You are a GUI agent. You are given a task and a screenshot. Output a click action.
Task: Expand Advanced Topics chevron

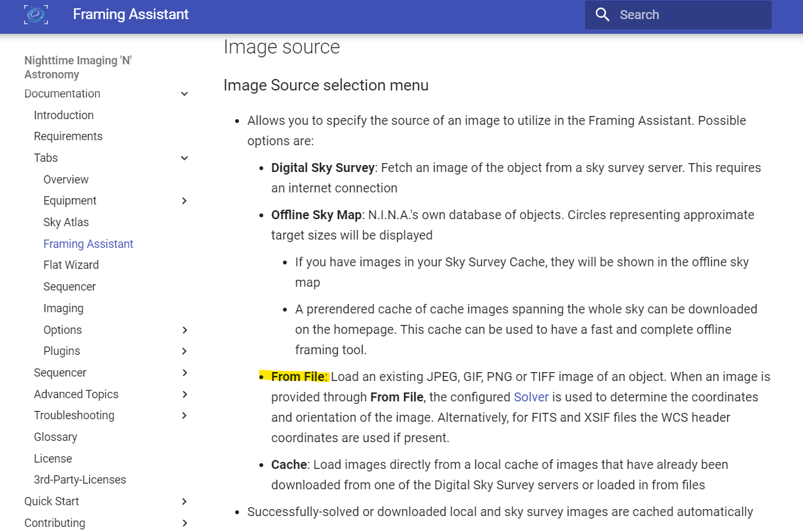tap(184, 394)
